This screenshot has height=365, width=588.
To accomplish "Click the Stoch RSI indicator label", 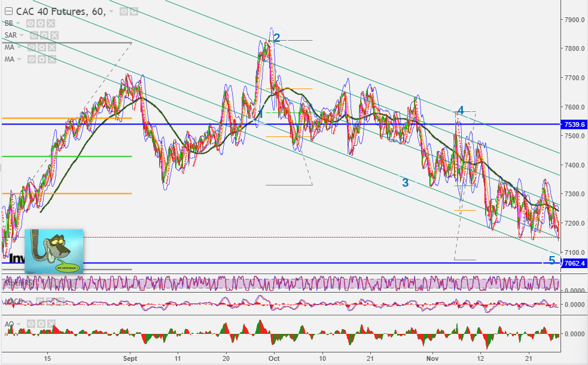I will [x=19, y=283].
